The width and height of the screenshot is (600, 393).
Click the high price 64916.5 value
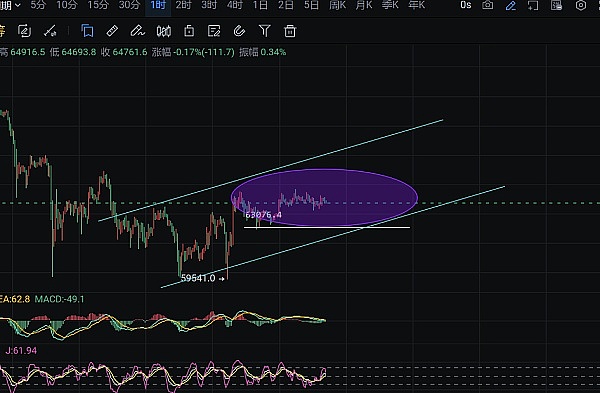click(28, 52)
